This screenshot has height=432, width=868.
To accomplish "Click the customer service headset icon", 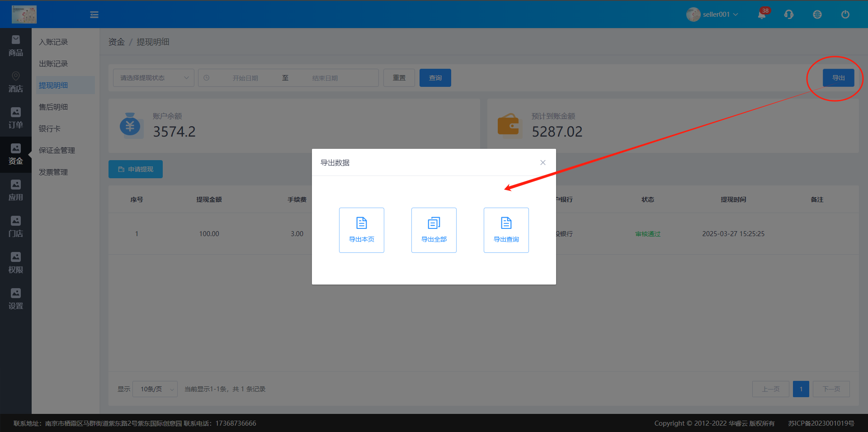I will [789, 14].
